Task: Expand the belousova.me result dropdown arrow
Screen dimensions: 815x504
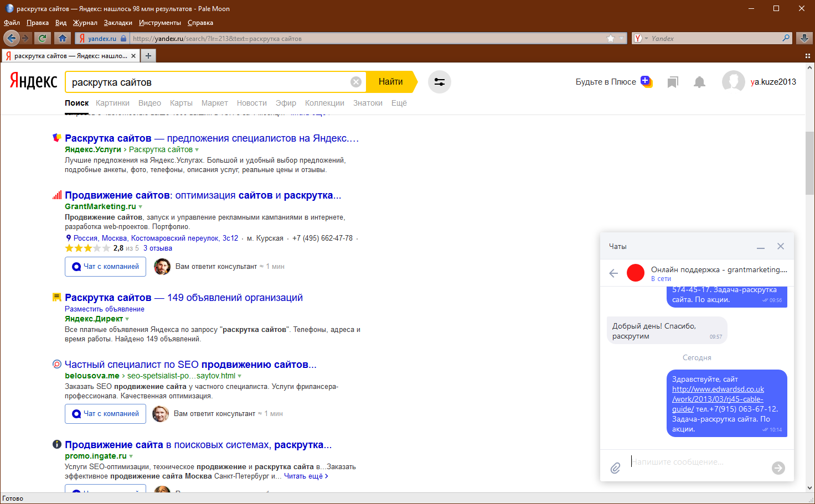Action: tap(240, 376)
